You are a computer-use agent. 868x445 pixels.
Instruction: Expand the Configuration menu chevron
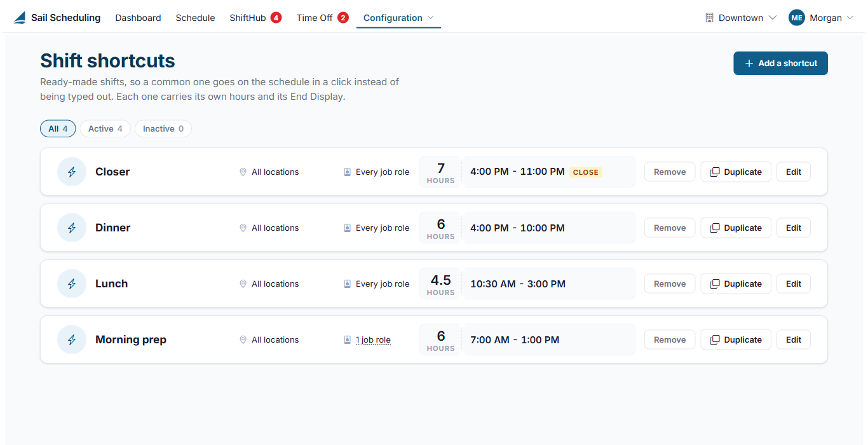coord(431,18)
